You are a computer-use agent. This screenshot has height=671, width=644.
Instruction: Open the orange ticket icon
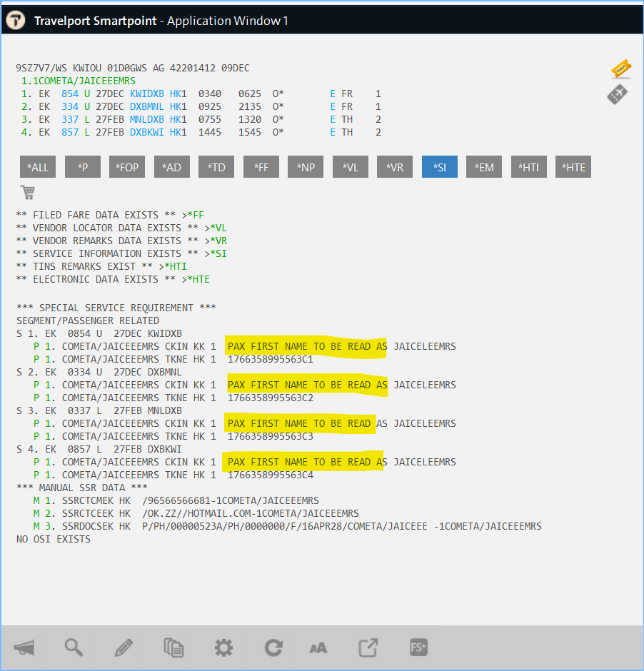[x=621, y=69]
